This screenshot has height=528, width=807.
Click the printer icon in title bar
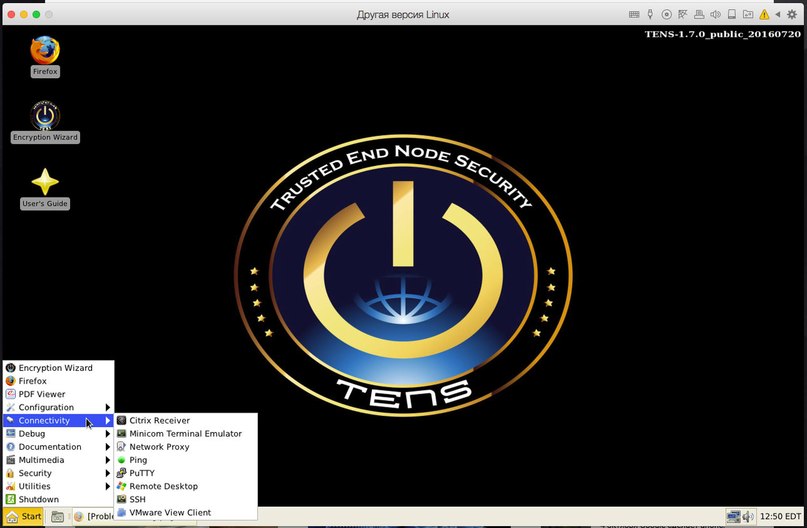[x=699, y=14]
